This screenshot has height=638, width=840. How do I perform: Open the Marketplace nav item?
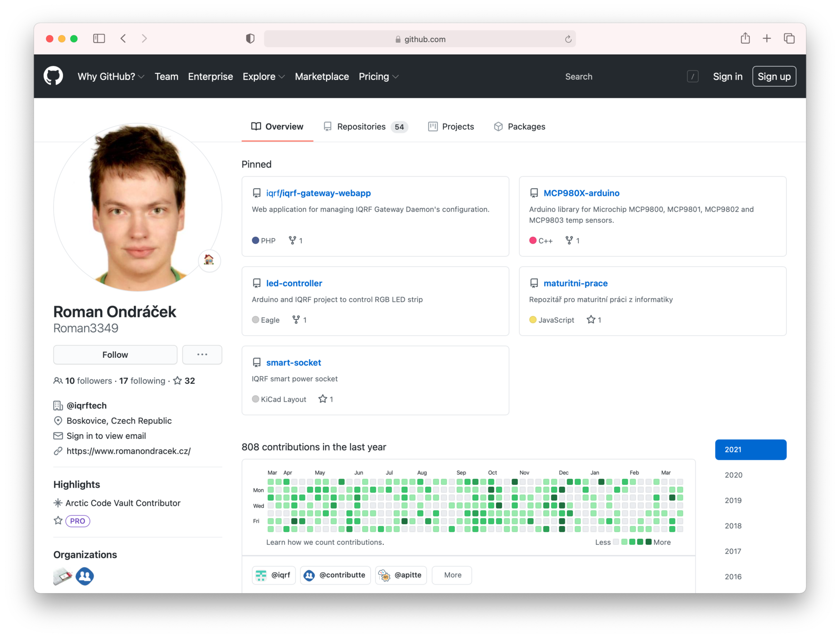322,77
